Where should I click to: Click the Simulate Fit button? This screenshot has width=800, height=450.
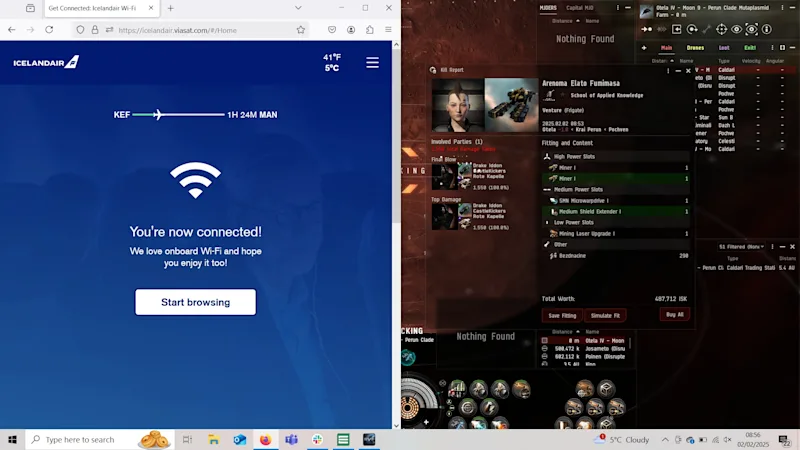[x=605, y=315]
